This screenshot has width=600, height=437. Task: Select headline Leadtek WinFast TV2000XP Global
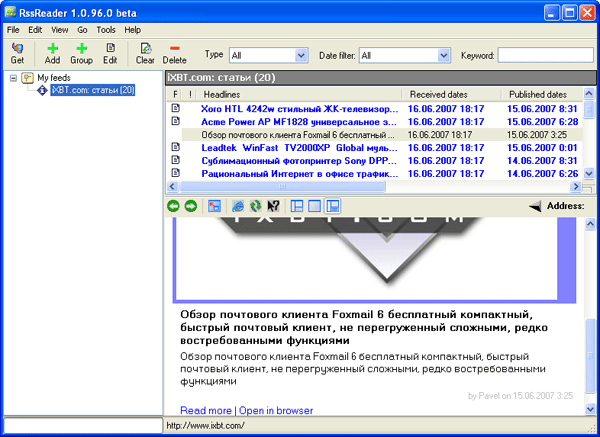tap(299, 148)
